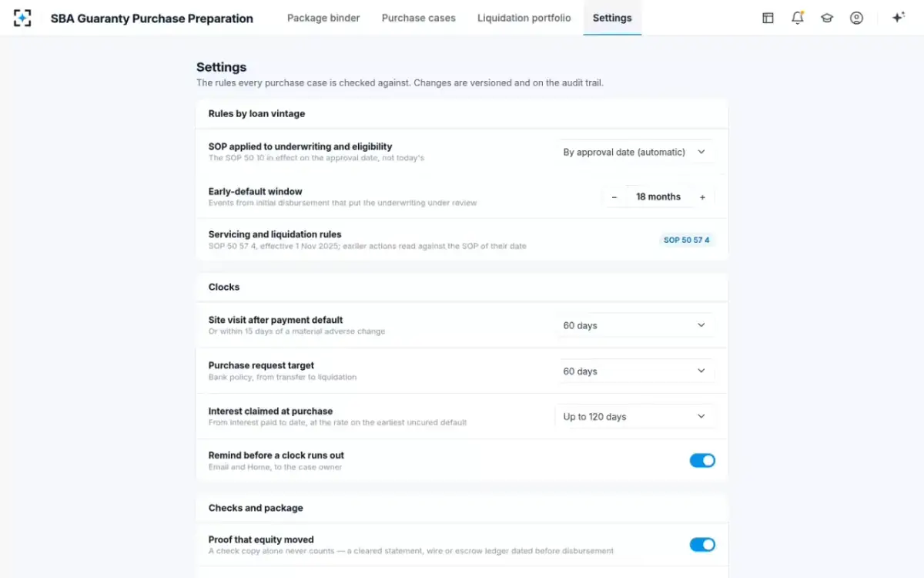Switch to Package binder tab
The height and width of the screenshot is (578, 924).
point(323,18)
